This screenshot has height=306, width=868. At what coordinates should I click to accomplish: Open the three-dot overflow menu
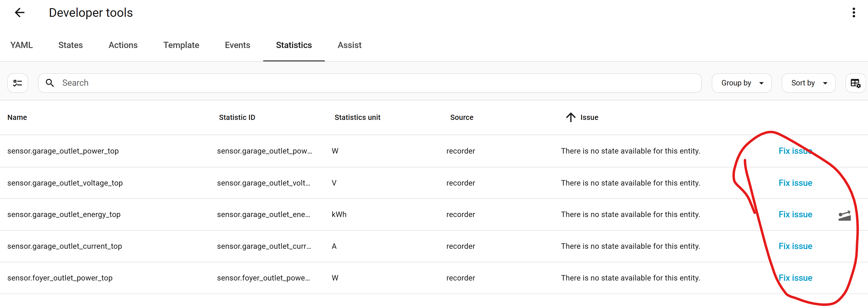854,13
